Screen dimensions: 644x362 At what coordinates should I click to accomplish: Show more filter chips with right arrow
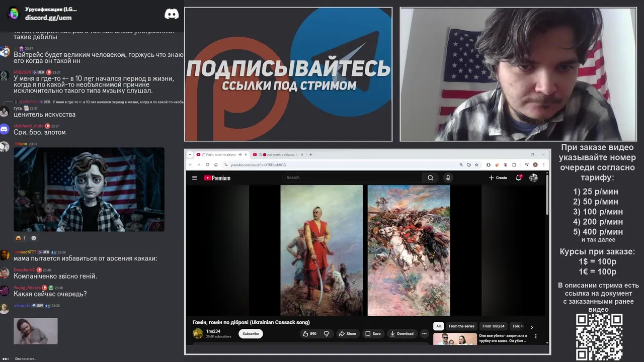(532, 327)
